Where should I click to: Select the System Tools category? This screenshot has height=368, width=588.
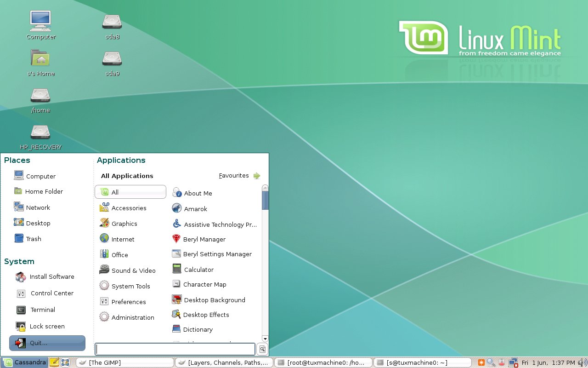(125, 286)
